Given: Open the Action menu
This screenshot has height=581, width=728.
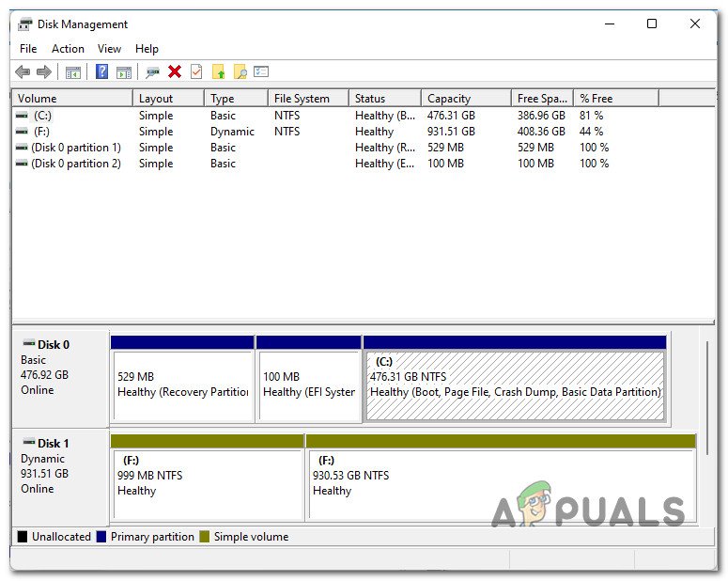Looking at the screenshot, I should click(68, 49).
